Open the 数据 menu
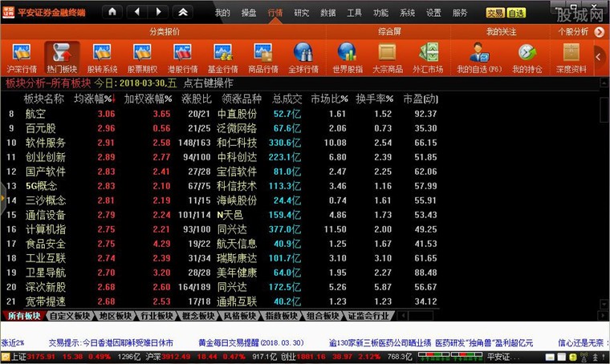Image resolution: width=610 pixels, height=364 pixels. (x=328, y=13)
